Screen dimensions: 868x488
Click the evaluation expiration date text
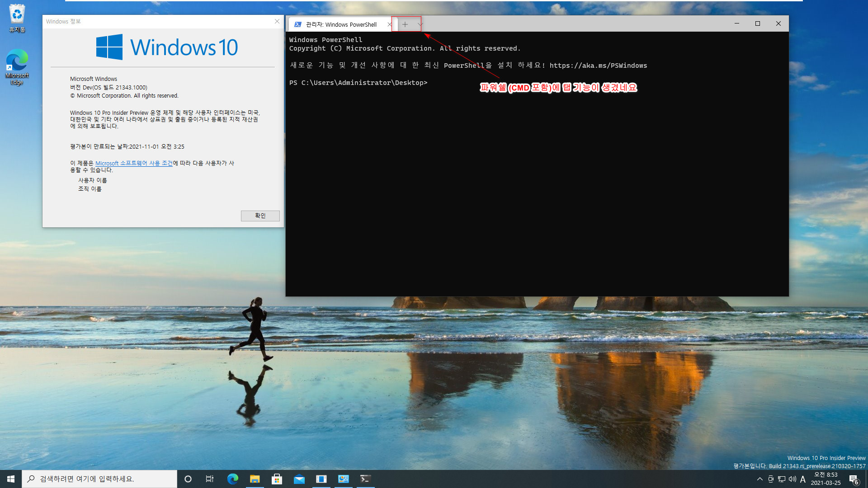click(x=127, y=146)
